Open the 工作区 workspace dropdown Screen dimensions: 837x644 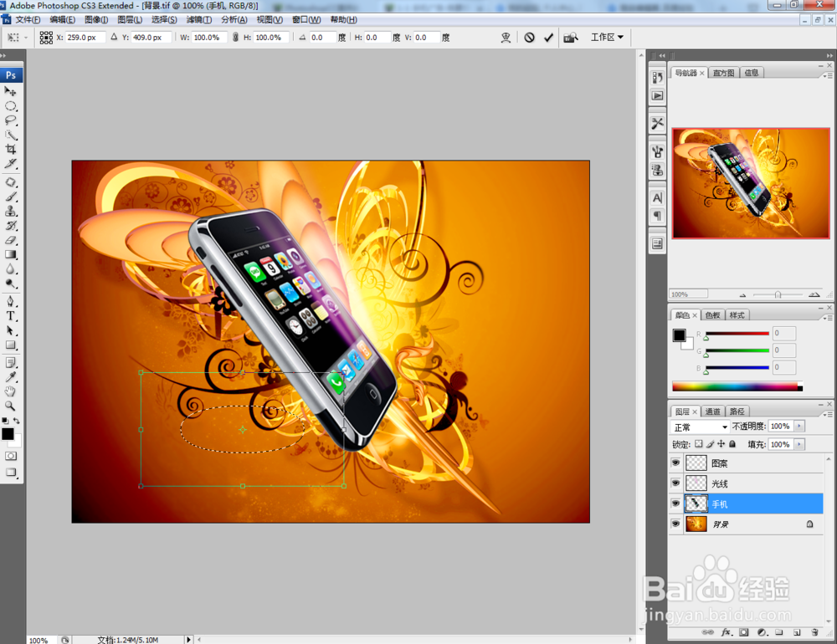tap(607, 38)
